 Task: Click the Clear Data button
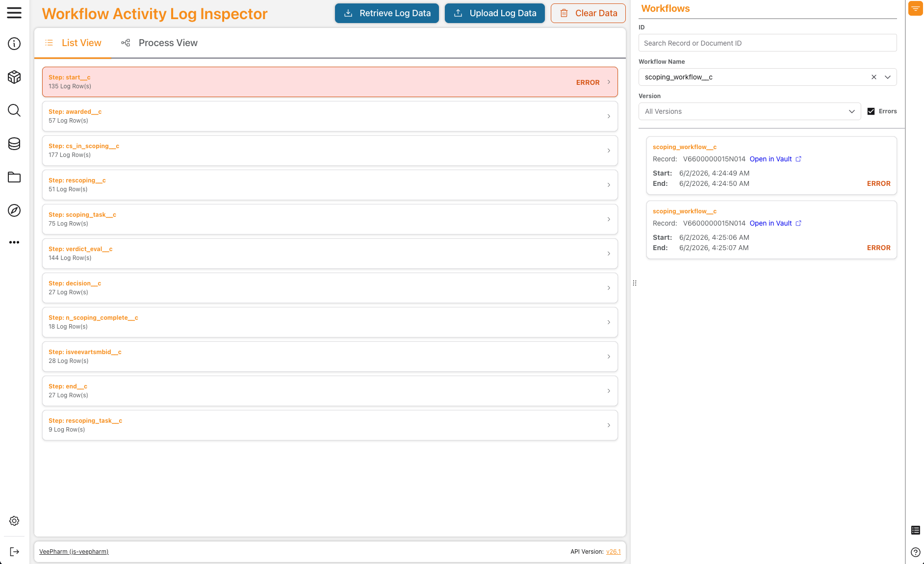point(588,13)
